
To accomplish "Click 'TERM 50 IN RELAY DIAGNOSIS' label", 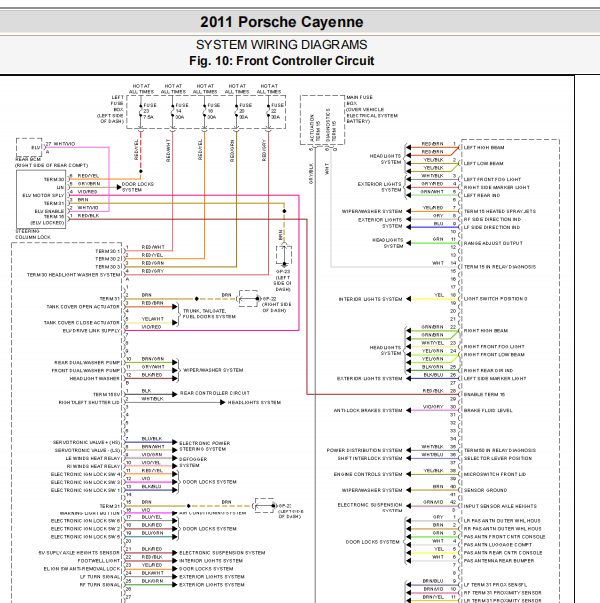I will tap(500, 450).
